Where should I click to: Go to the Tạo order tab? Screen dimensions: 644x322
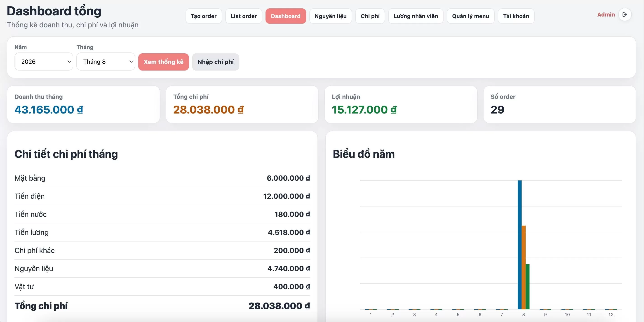pyautogui.click(x=204, y=16)
